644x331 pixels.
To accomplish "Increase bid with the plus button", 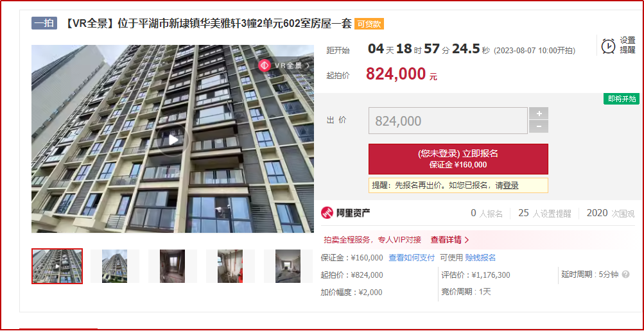I will (539, 114).
